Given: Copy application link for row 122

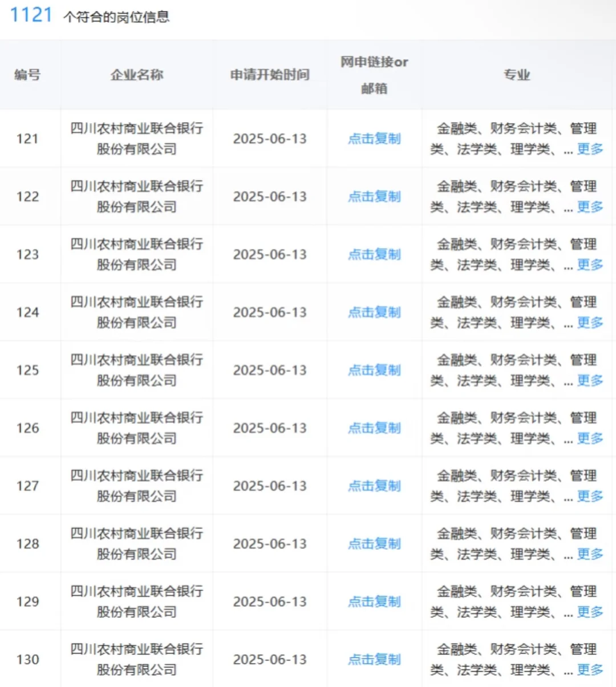Looking at the screenshot, I should [x=374, y=197].
